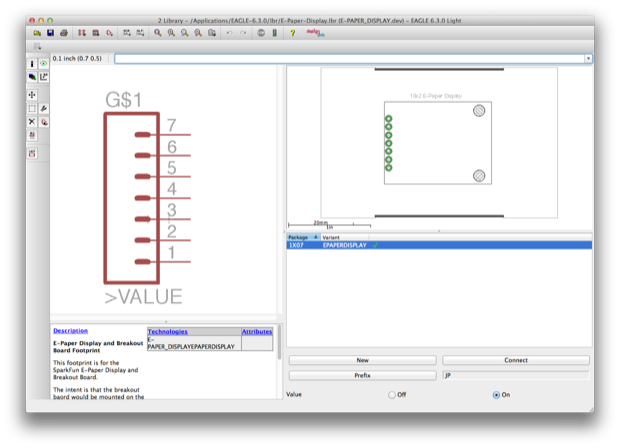Viewport: 620px width, 448px height.
Task: Select the Show eye tool
Action: pos(43,64)
